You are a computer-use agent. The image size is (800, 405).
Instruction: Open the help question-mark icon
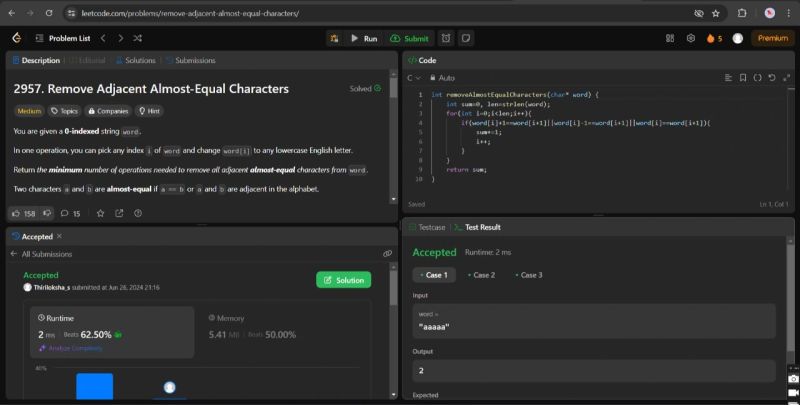point(138,213)
